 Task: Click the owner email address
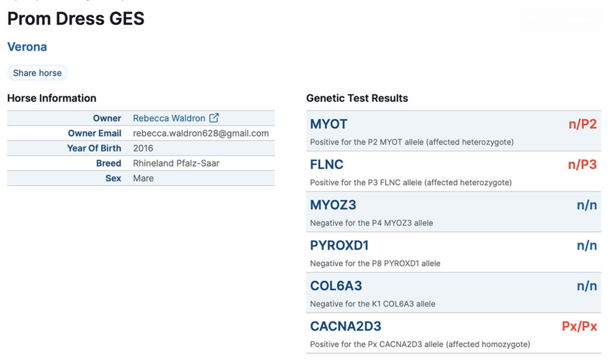coord(201,134)
